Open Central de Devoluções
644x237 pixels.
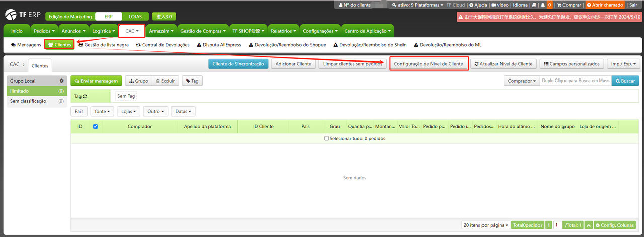(x=163, y=45)
